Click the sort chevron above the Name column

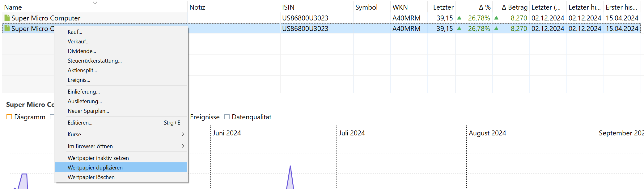coord(95,3)
